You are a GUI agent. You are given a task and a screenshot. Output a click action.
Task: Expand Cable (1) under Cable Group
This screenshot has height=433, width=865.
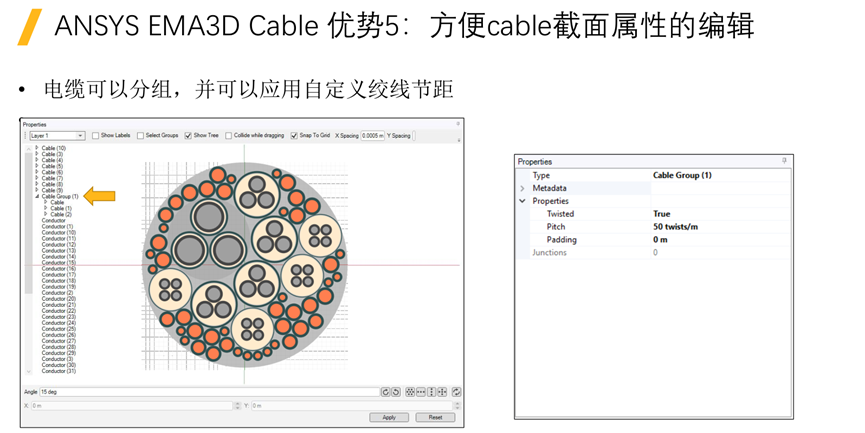click(x=46, y=208)
